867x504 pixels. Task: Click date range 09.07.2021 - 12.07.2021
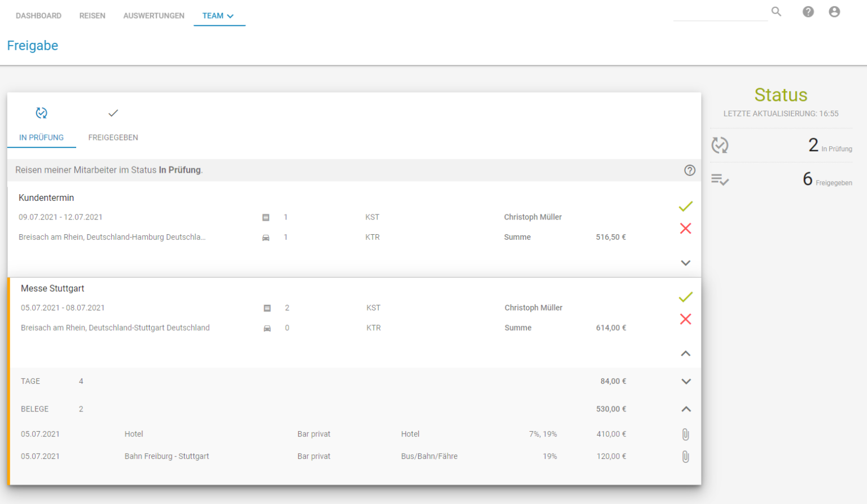[60, 217]
